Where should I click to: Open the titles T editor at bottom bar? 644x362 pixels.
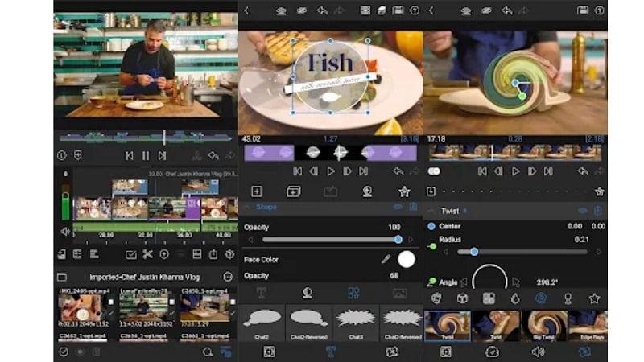click(331, 352)
